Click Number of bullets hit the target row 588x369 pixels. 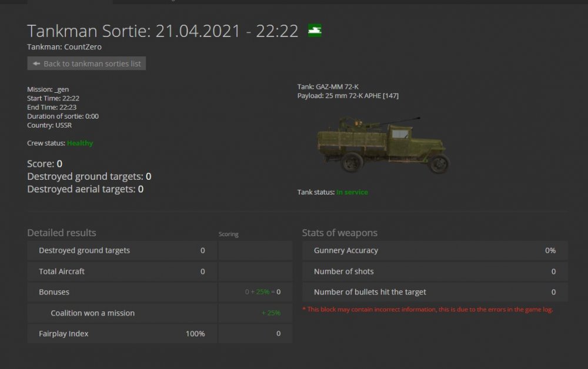point(435,292)
